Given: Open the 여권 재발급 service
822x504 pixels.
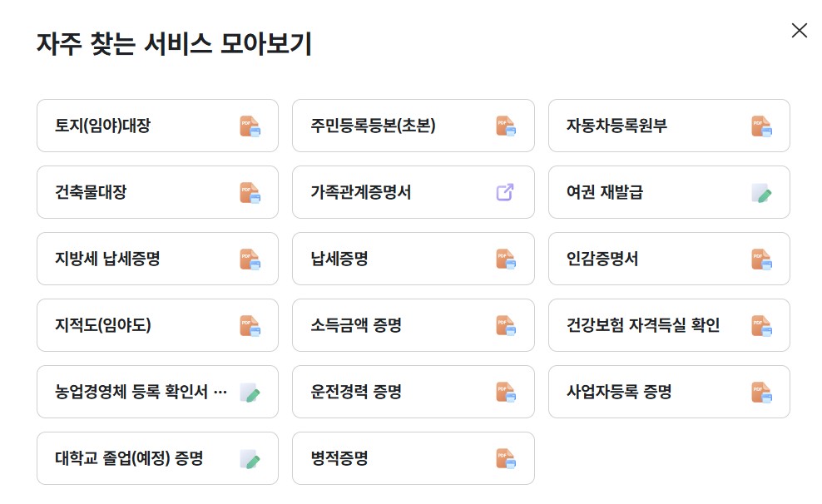Looking at the screenshot, I should (668, 192).
